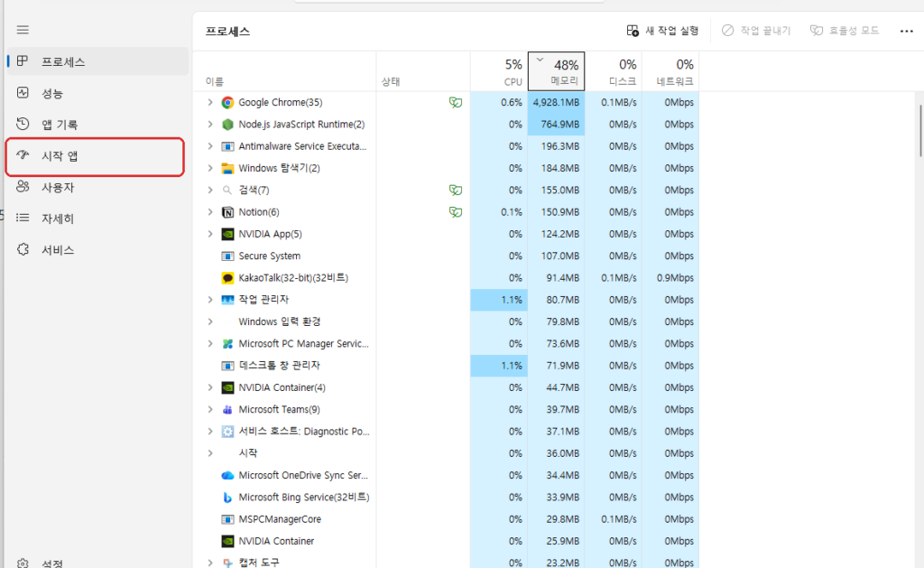Screen dimensions: 924x568
Task: Click the NVIDIA App icon
Action: (x=227, y=234)
